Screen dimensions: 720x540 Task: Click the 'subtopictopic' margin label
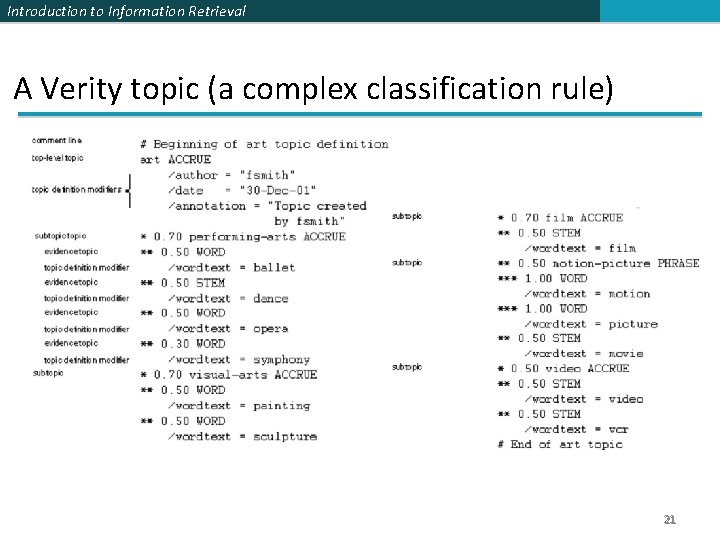(x=61, y=236)
